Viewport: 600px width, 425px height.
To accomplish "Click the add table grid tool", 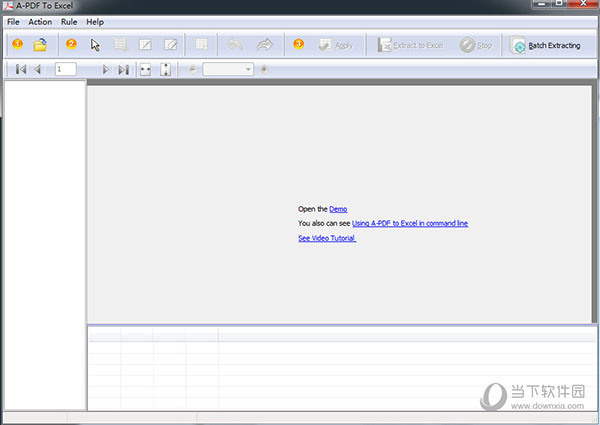I will pos(121,45).
